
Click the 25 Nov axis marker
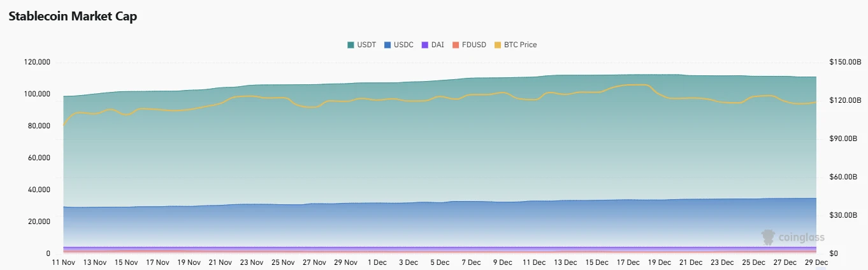click(x=283, y=262)
